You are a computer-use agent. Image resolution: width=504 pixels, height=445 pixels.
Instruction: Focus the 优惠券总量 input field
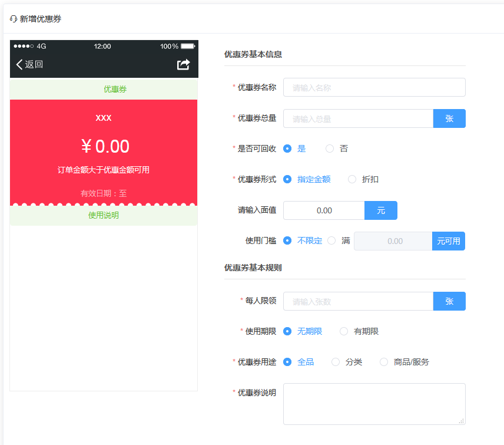[x=358, y=118]
